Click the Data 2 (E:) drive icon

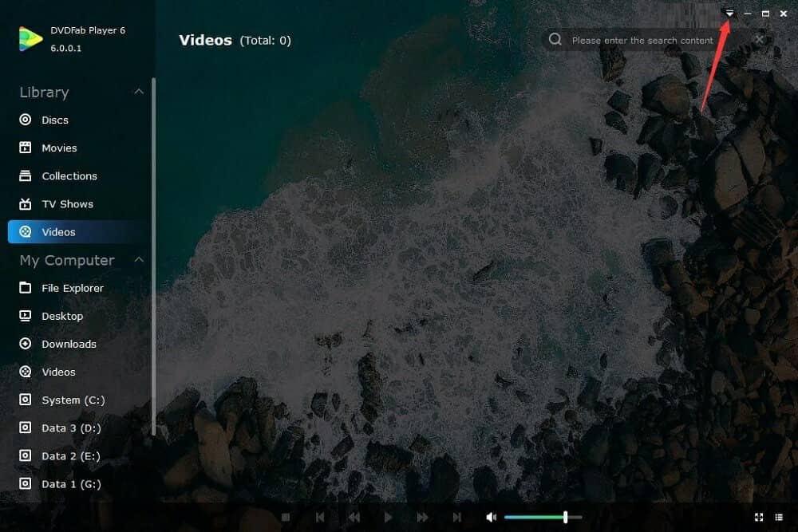[25, 455]
